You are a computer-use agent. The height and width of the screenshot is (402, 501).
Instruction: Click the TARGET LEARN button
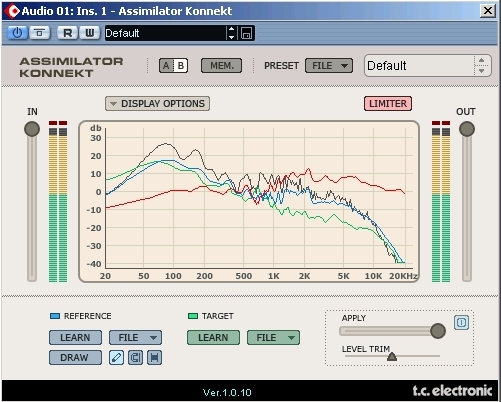coord(213,337)
